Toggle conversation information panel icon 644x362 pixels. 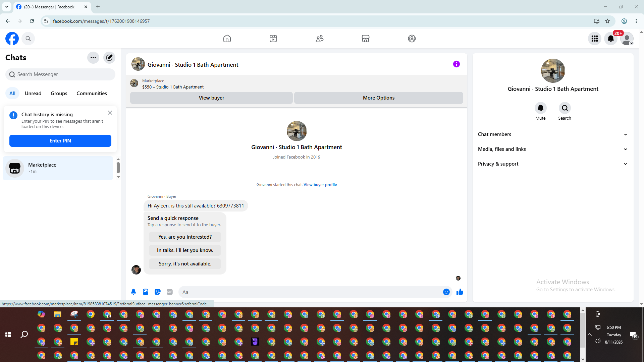pyautogui.click(x=457, y=64)
